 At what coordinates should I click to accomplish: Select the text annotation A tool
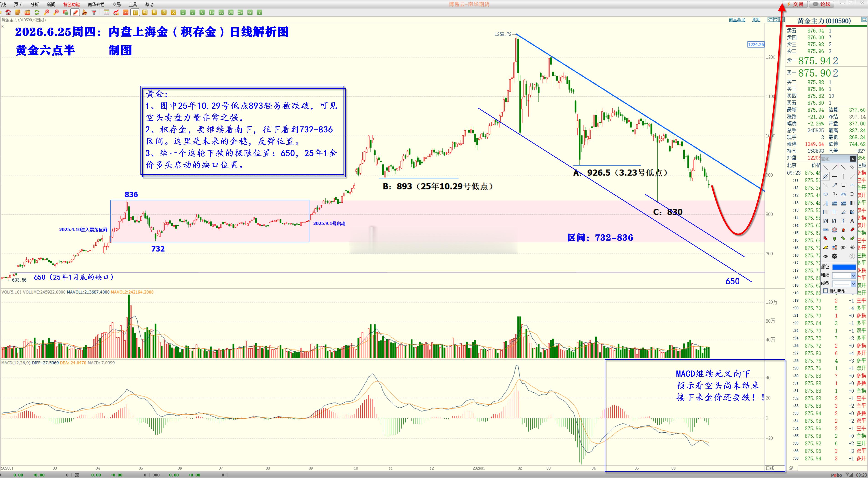pos(853,221)
